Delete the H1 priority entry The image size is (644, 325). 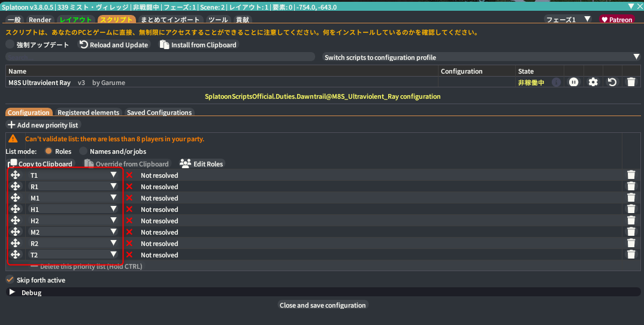[631, 209]
